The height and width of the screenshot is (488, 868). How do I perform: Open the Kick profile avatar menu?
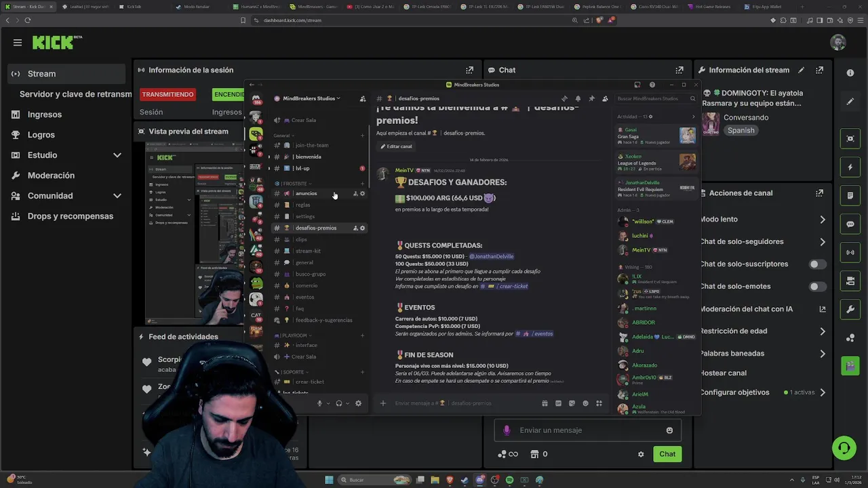[x=838, y=42]
